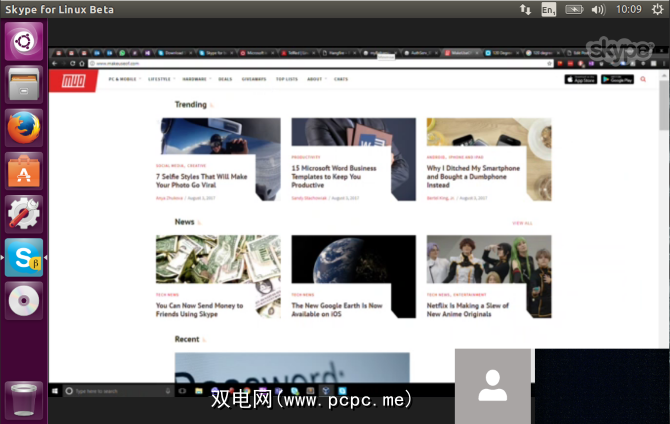Image resolution: width=670 pixels, height=424 pixels.
Task: Click the View All news link
Action: (x=522, y=223)
